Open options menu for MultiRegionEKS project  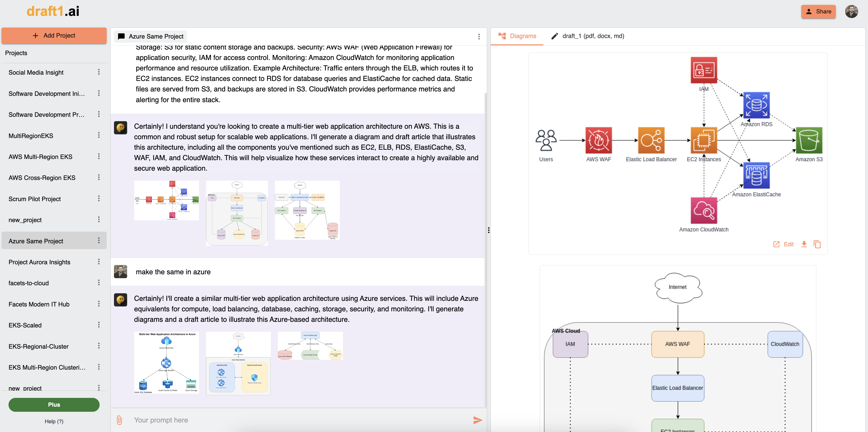pos(99,135)
